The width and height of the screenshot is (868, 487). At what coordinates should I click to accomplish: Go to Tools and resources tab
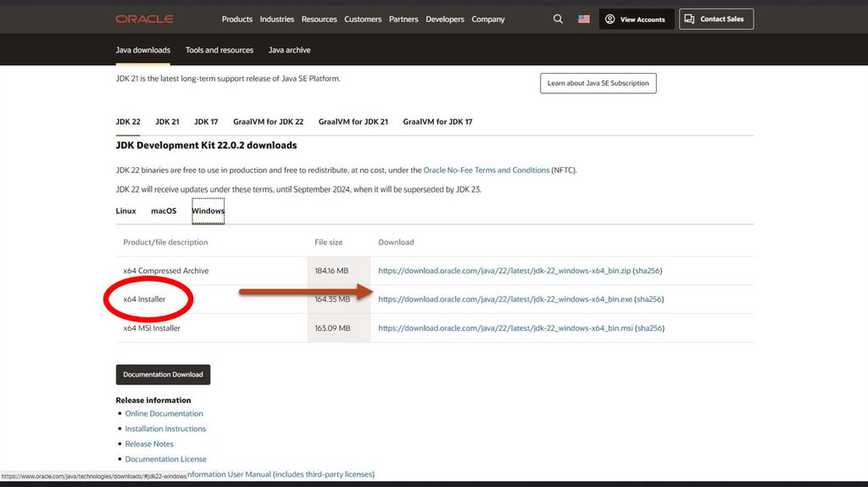pyautogui.click(x=220, y=50)
